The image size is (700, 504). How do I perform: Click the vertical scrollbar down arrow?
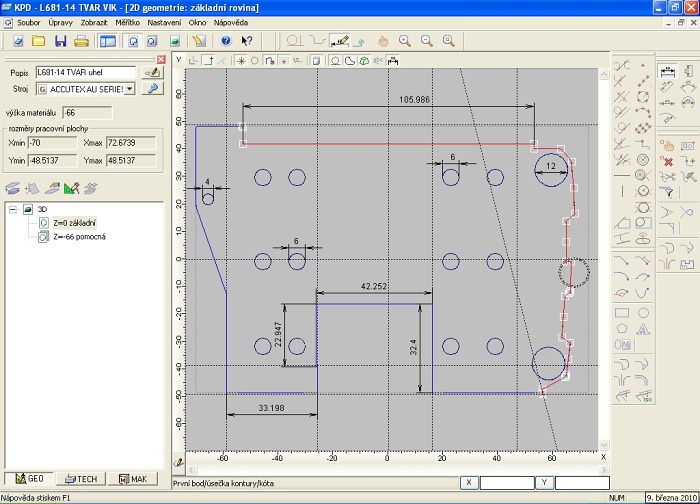[x=604, y=445]
